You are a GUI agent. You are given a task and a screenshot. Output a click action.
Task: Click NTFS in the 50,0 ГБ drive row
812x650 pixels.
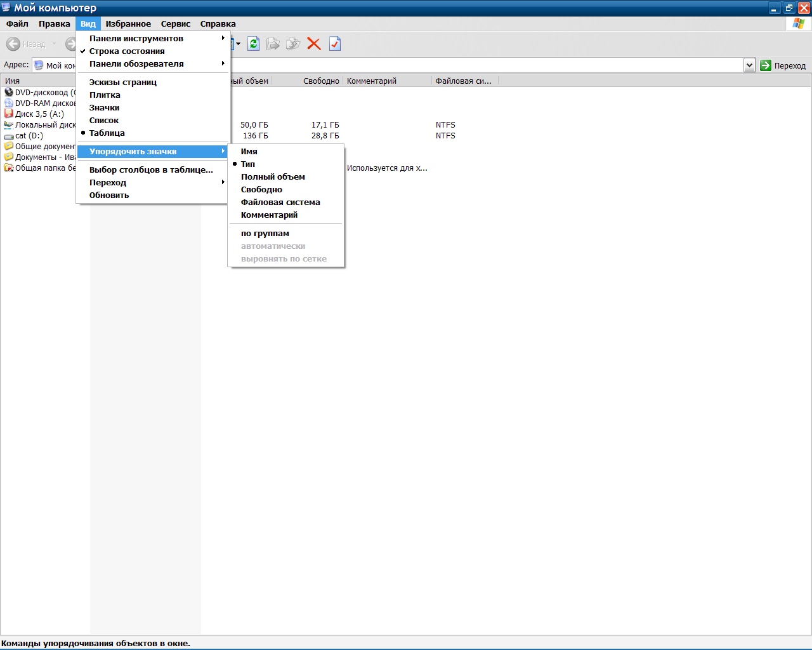[x=445, y=125]
